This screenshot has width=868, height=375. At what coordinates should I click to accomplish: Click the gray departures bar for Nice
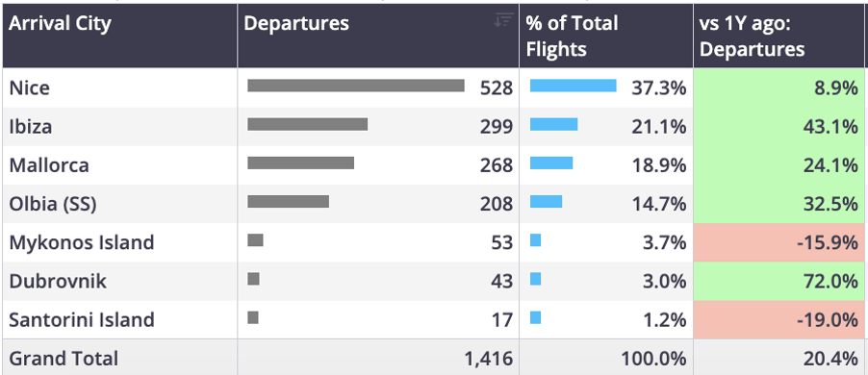click(x=356, y=86)
